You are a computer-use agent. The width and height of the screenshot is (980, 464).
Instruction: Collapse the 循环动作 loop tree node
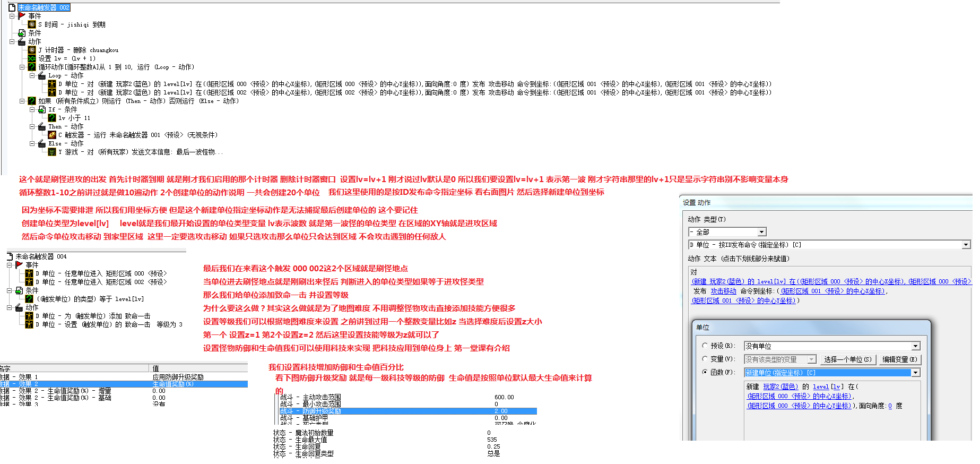pyautogui.click(x=22, y=67)
